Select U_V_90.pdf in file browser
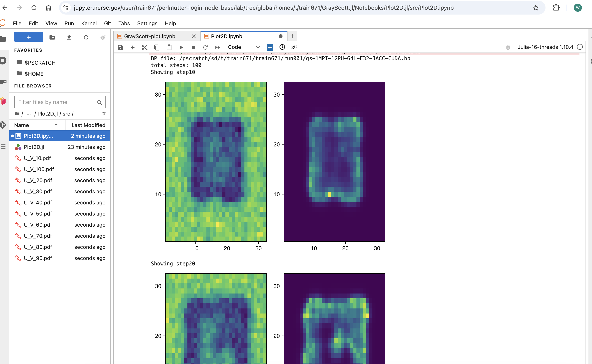 [x=60, y=258]
